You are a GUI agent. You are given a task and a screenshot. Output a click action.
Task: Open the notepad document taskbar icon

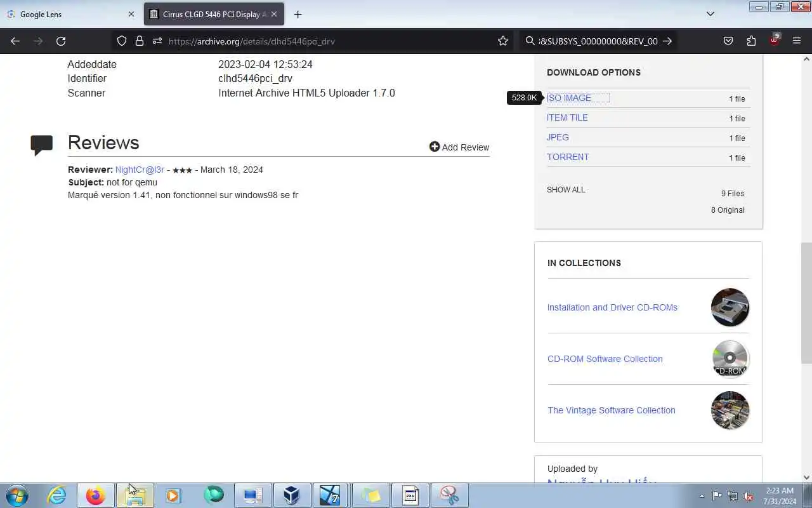click(410, 495)
